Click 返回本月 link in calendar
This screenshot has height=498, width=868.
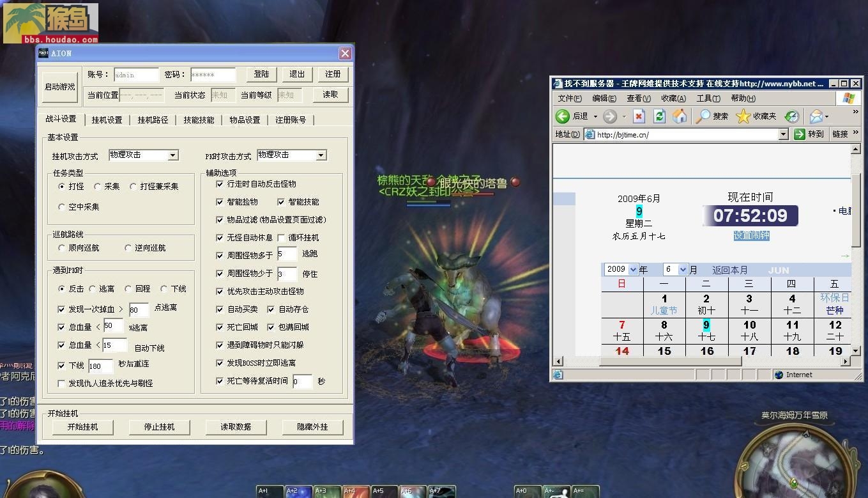pyautogui.click(x=730, y=270)
